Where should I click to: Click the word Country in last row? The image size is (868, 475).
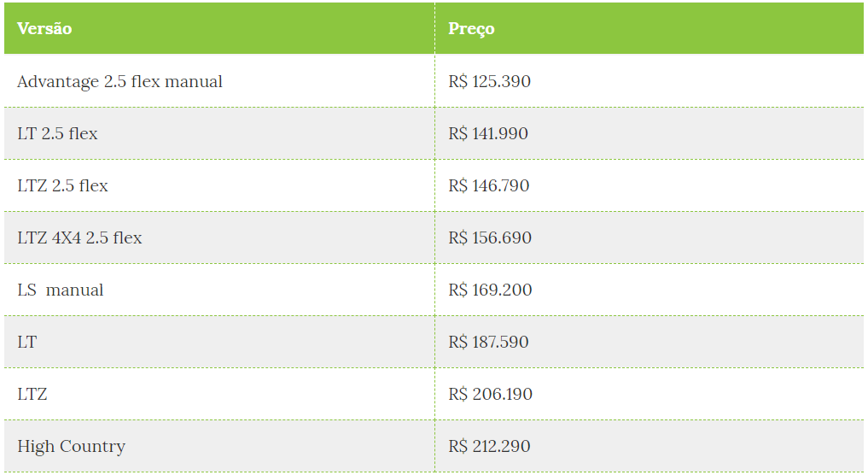point(92,447)
